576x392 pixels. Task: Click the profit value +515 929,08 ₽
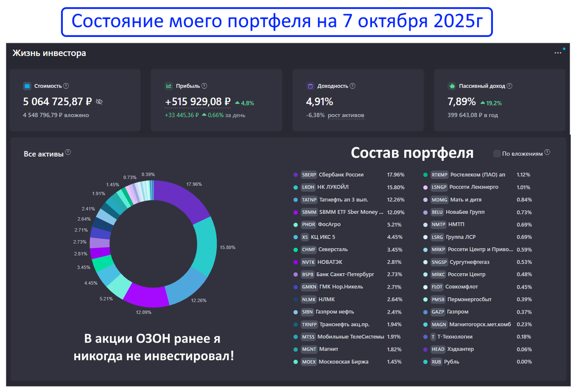[198, 102]
